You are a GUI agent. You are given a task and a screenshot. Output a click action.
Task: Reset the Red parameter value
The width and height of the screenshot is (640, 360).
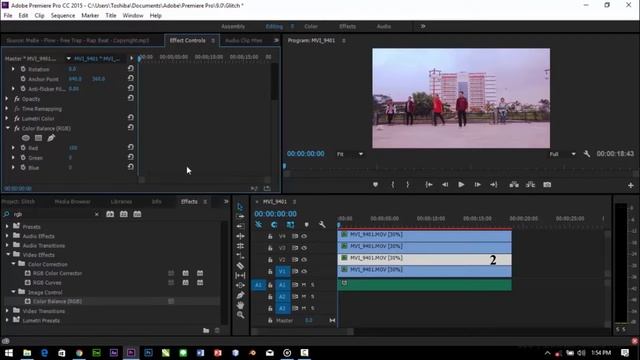tap(131, 147)
